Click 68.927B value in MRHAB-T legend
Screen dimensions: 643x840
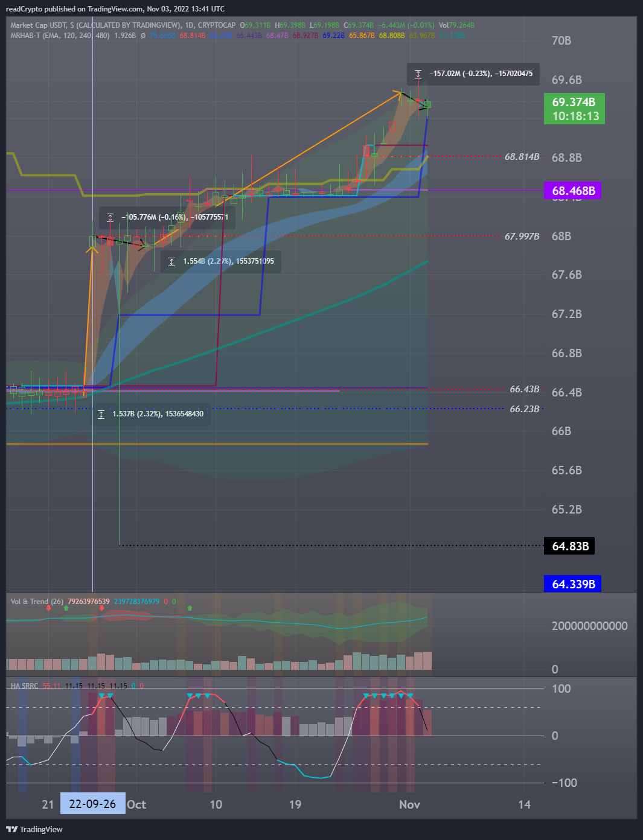pyautogui.click(x=306, y=36)
